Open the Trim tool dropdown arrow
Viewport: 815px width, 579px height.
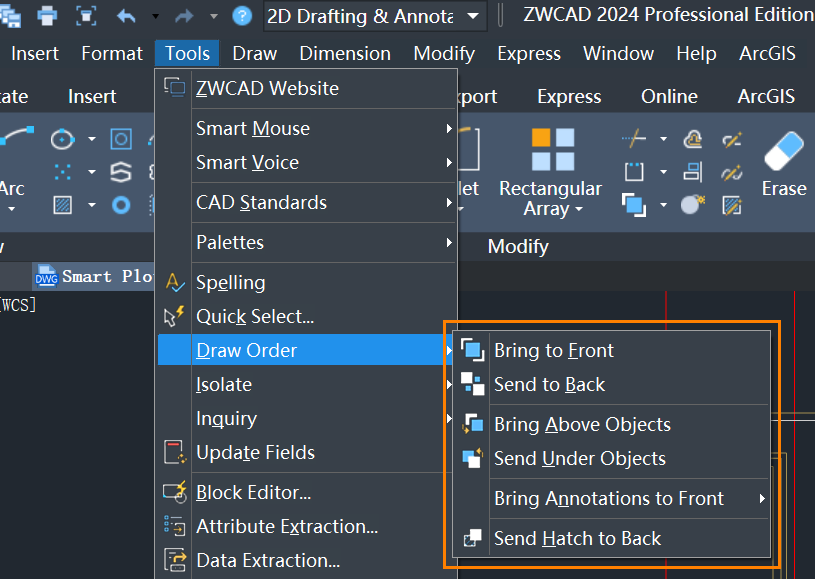pos(663,139)
